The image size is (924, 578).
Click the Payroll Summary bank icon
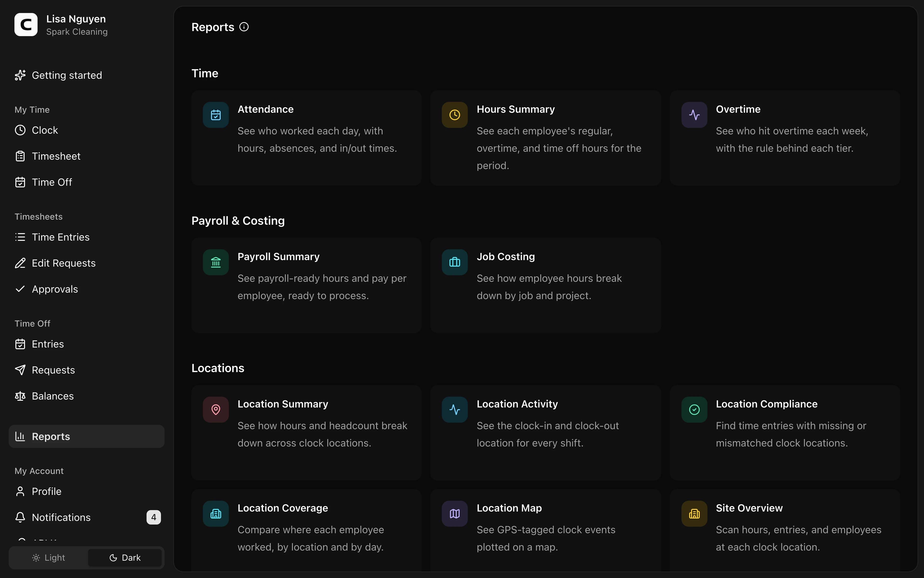click(x=216, y=262)
